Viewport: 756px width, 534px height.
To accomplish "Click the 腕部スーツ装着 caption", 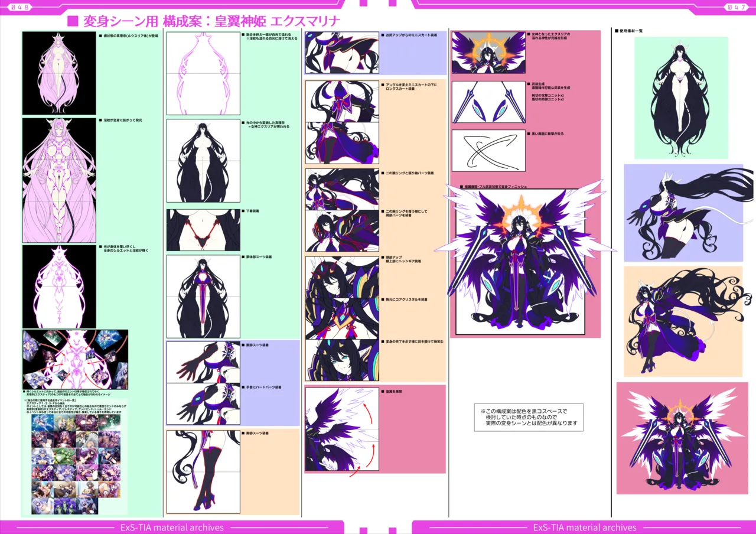I will coord(256,344).
